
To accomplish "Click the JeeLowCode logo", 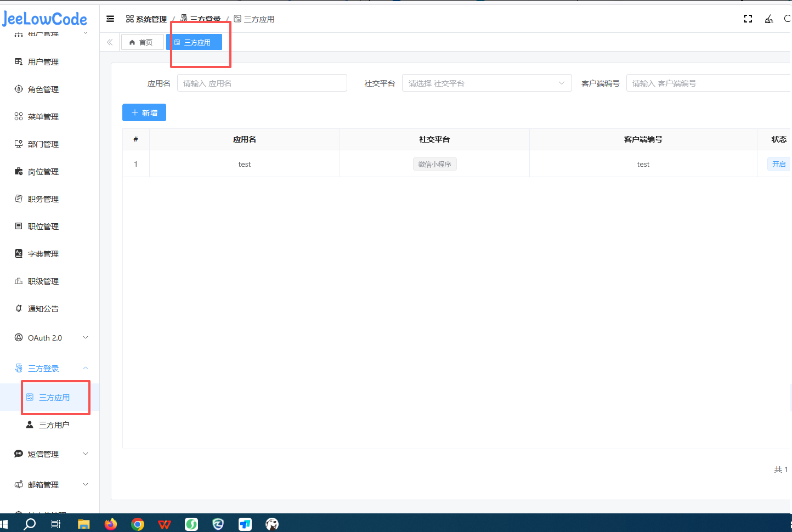I will point(45,19).
